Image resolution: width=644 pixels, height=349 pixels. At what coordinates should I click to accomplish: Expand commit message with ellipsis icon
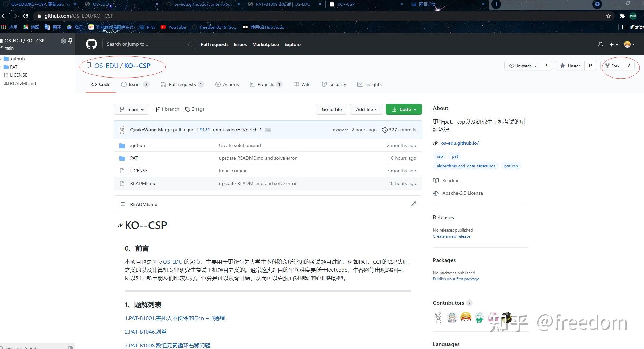pyautogui.click(x=268, y=130)
